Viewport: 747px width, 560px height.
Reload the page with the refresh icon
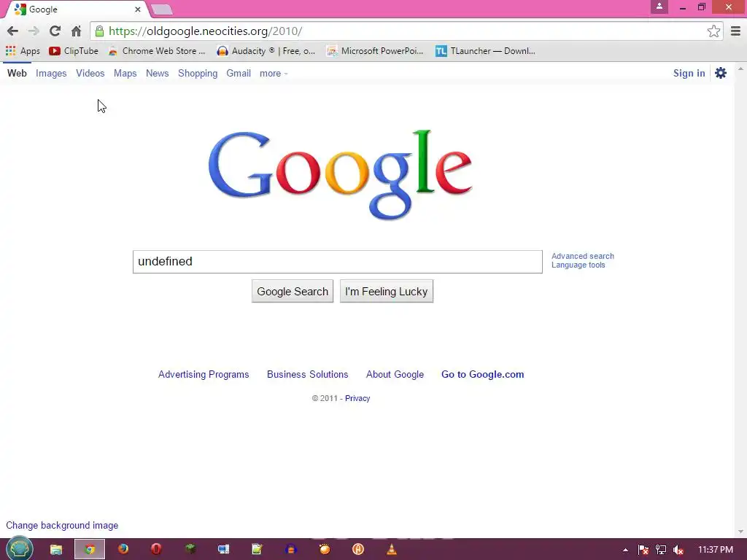pyautogui.click(x=55, y=31)
